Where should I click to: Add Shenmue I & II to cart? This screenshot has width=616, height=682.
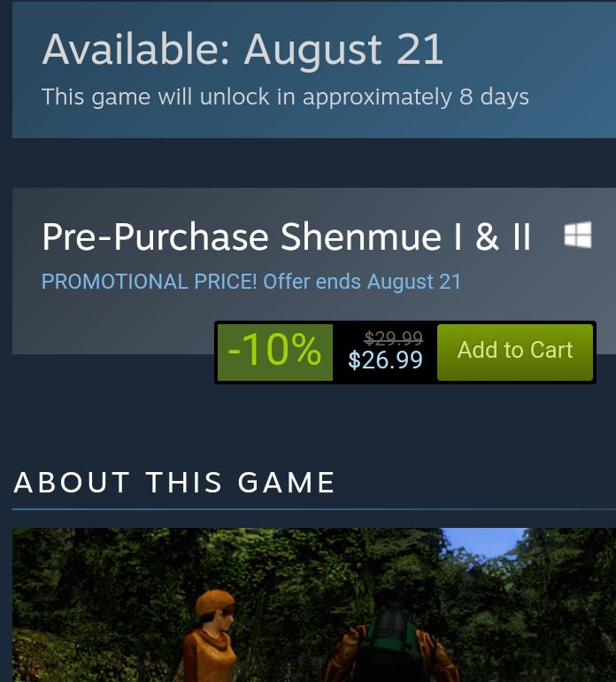[515, 352]
